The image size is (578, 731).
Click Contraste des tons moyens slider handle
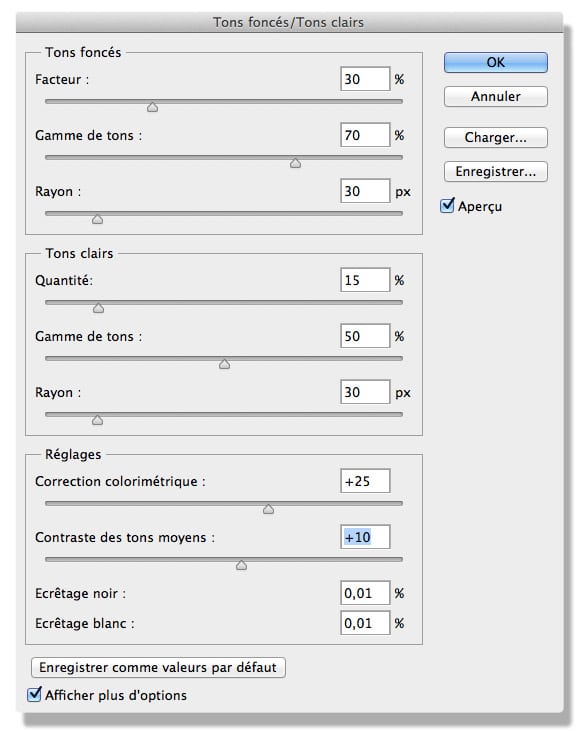coord(241,565)
